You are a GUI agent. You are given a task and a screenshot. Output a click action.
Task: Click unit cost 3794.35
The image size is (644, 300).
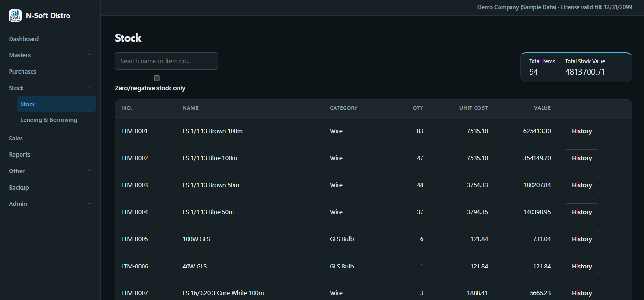[477, 212]
